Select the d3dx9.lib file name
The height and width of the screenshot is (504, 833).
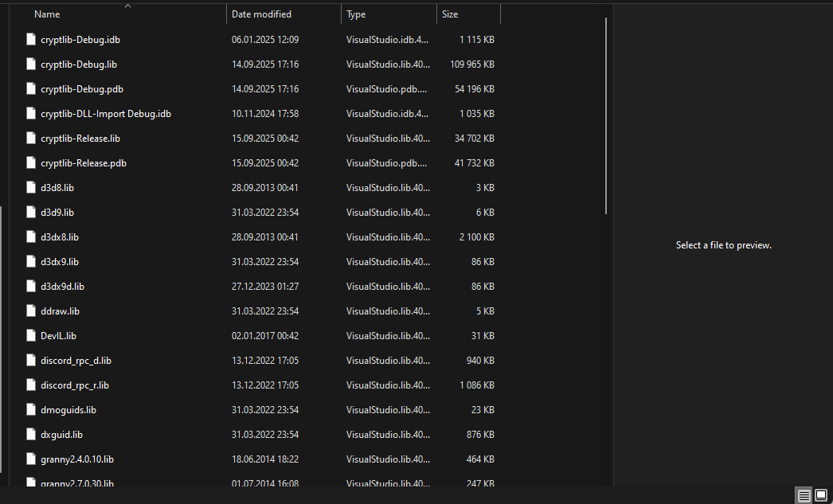pos(60,261)
